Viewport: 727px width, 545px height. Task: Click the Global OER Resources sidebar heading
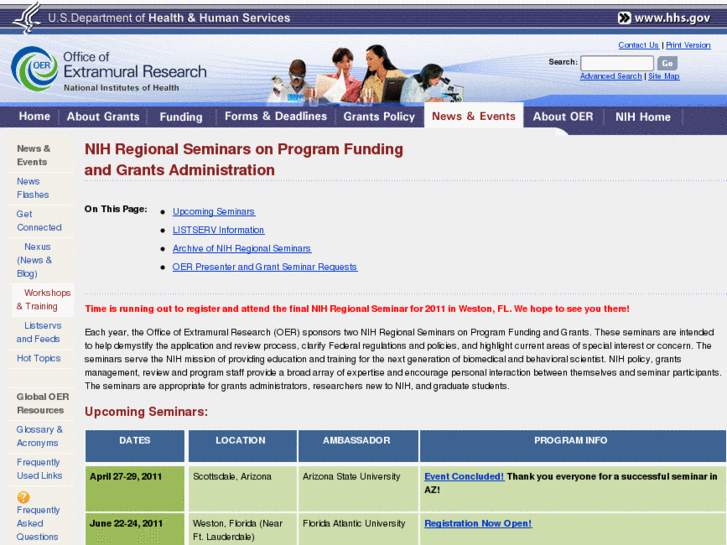tap(43, 404)
